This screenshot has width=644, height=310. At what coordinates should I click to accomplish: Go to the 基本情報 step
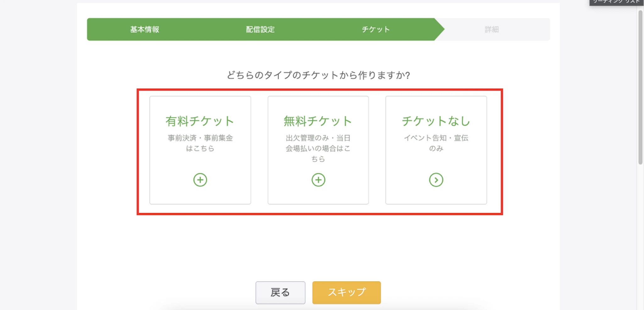[145, 30]
